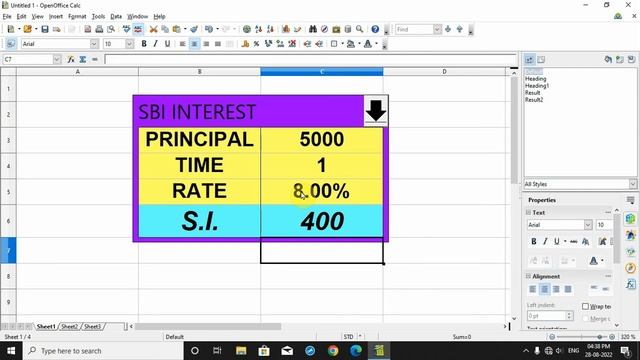Open the Insert menu

56,16
